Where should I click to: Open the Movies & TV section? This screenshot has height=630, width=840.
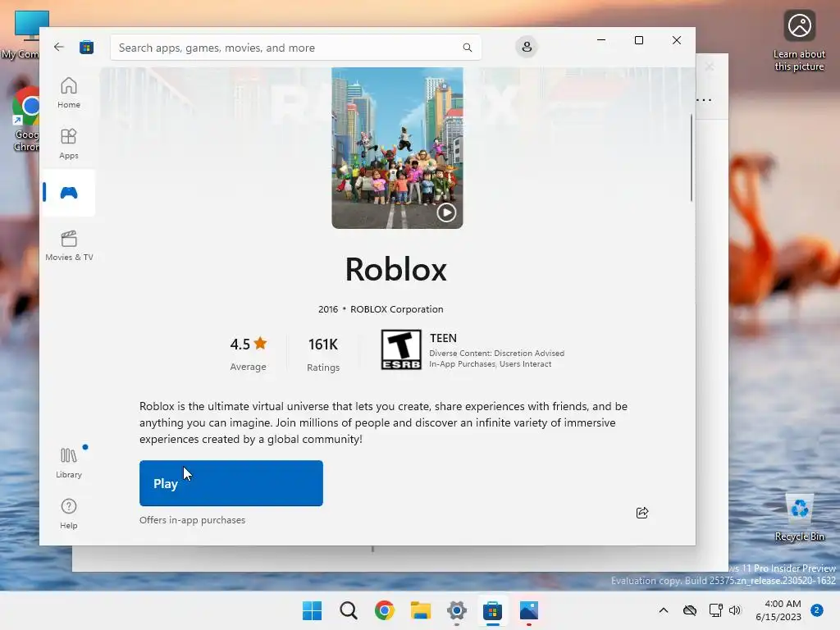tap(69, 245)
